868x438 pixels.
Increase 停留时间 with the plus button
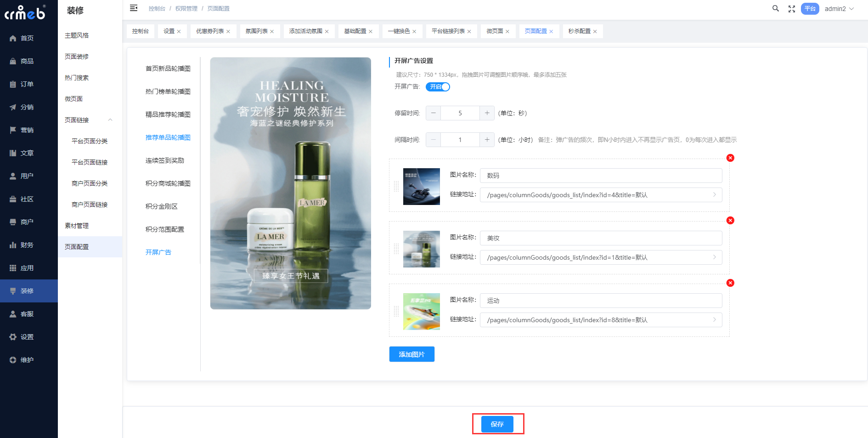tap(487, 113)
